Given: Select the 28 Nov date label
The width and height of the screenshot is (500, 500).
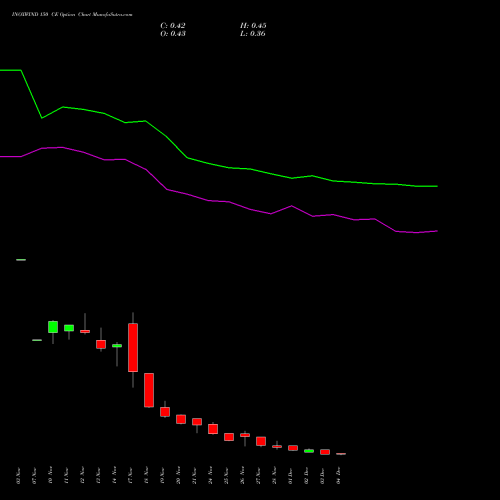Looking at the screenshot, I should [x=274, y=476].
